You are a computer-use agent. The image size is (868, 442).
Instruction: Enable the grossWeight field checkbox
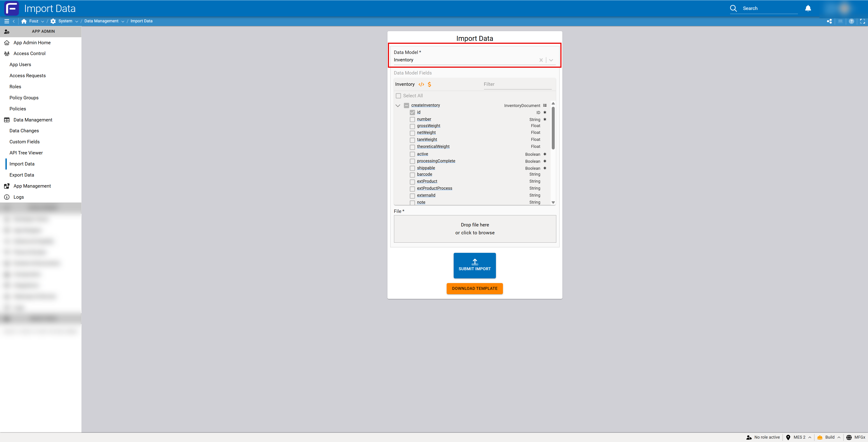412,126
